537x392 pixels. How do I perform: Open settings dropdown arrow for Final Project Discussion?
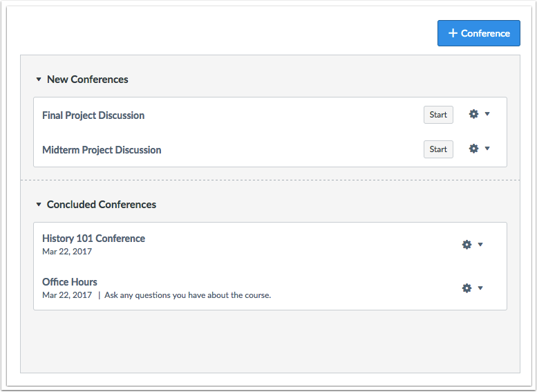(x=487, y=114)
